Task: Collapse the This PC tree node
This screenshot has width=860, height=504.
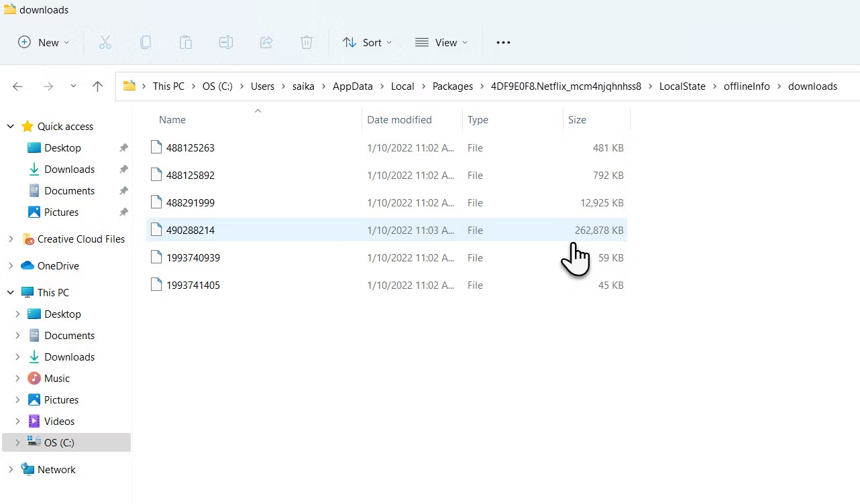Action: point(11,293)
